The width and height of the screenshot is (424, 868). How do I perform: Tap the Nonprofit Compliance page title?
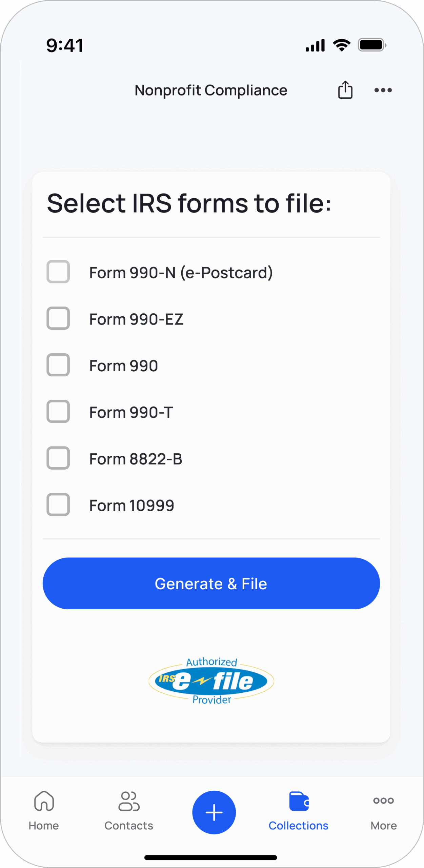click(x=211, y=91)
